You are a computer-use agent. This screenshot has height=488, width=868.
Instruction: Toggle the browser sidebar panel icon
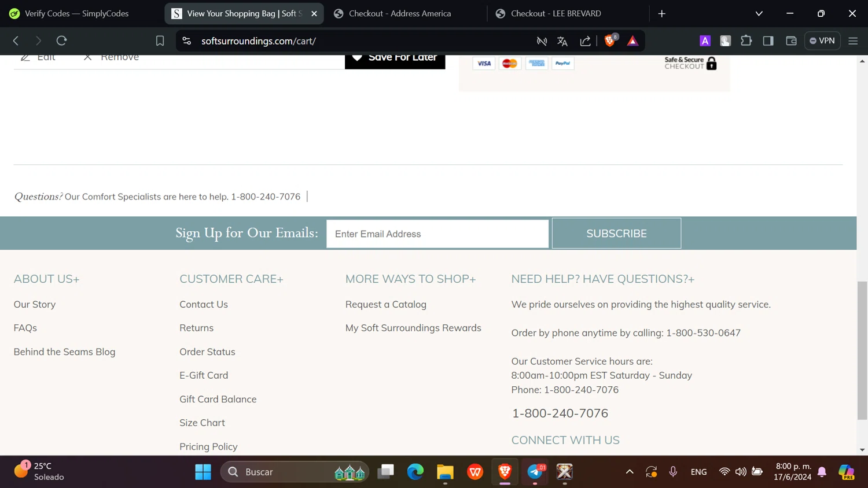768,40
